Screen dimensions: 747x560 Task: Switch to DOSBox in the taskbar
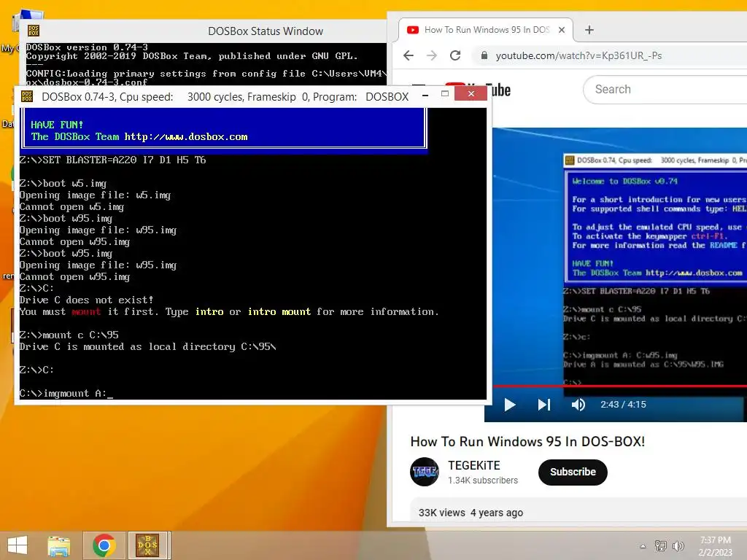[148, 545]
